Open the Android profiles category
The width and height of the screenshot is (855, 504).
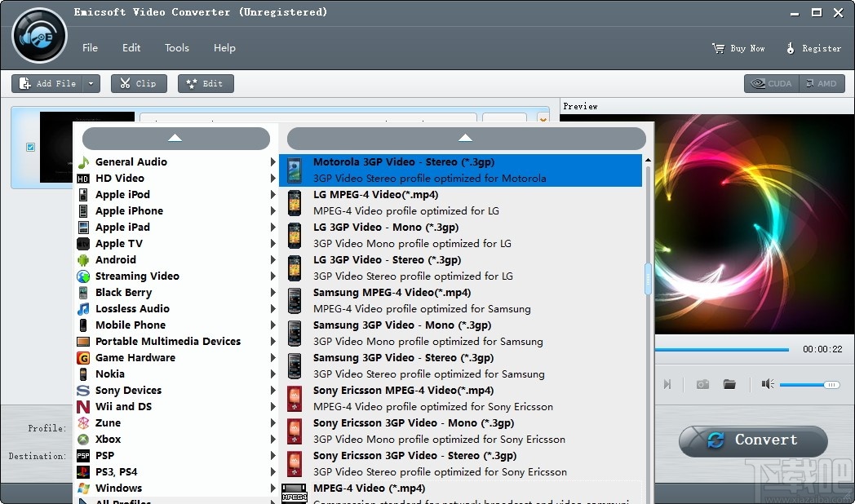click(115, 259)
